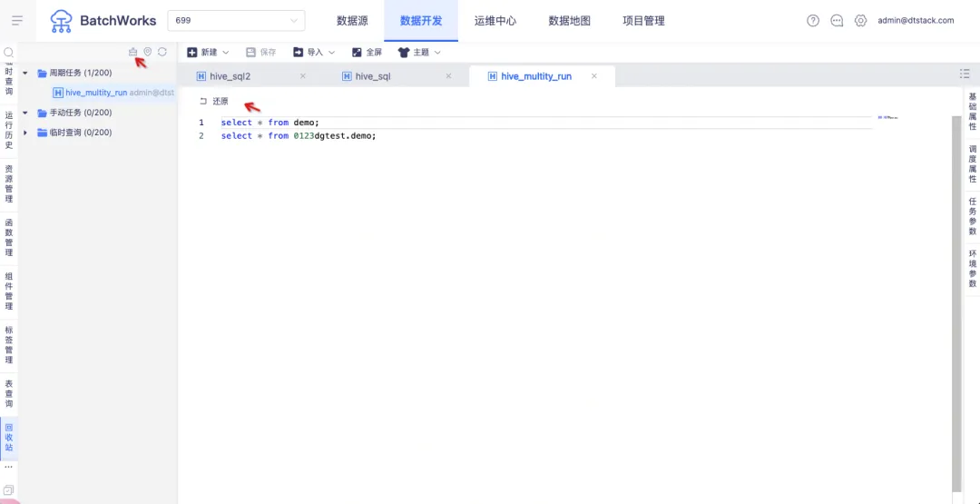Click the 还原 restore button
980x504 pixels.
[214, 102]
